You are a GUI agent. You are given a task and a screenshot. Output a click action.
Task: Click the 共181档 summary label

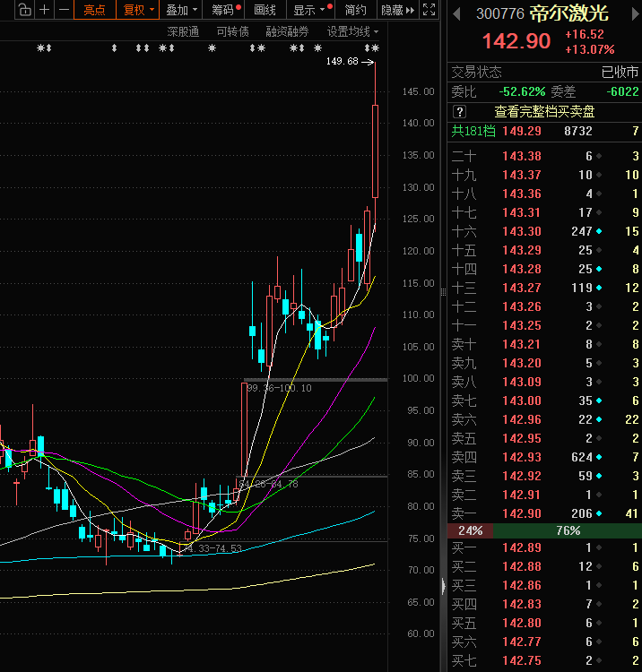click(x=473, y=131)
